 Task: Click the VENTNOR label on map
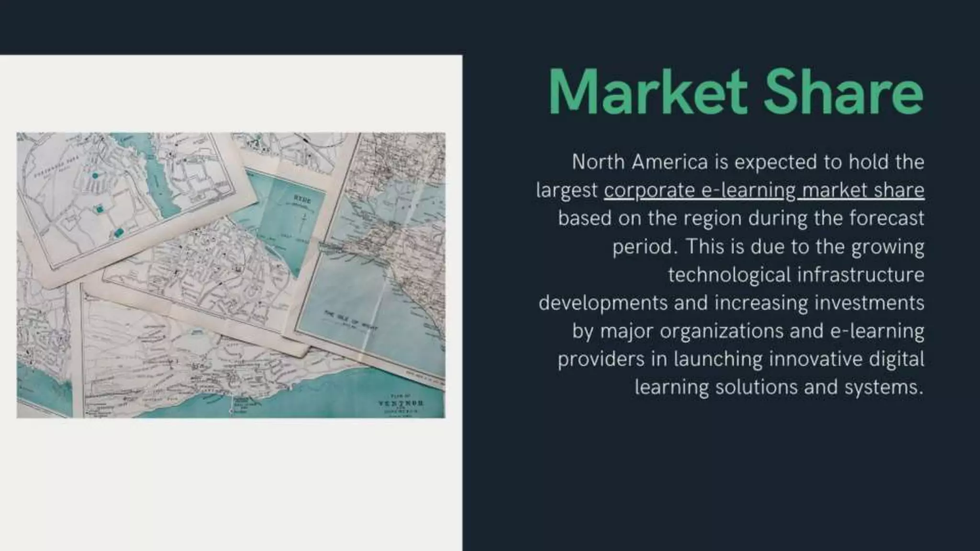[400, 403]
